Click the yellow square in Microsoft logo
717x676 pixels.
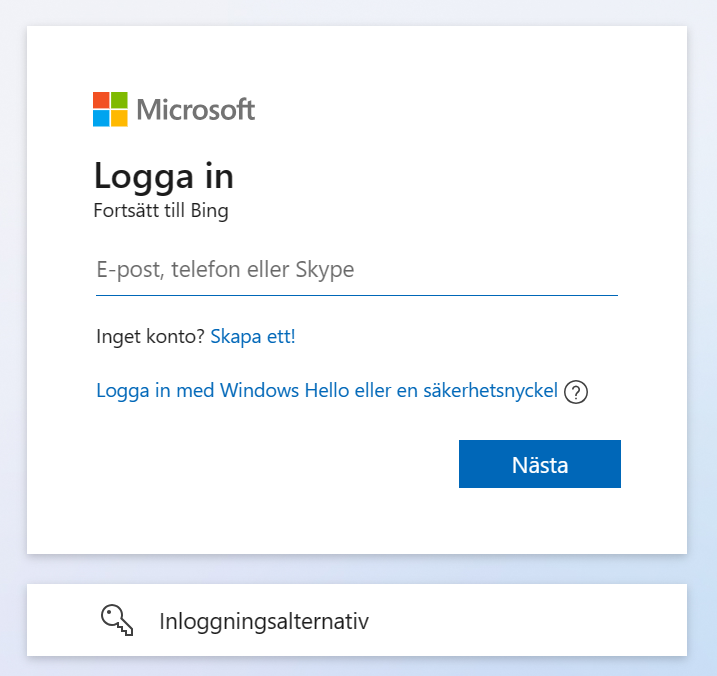(119, 118)
